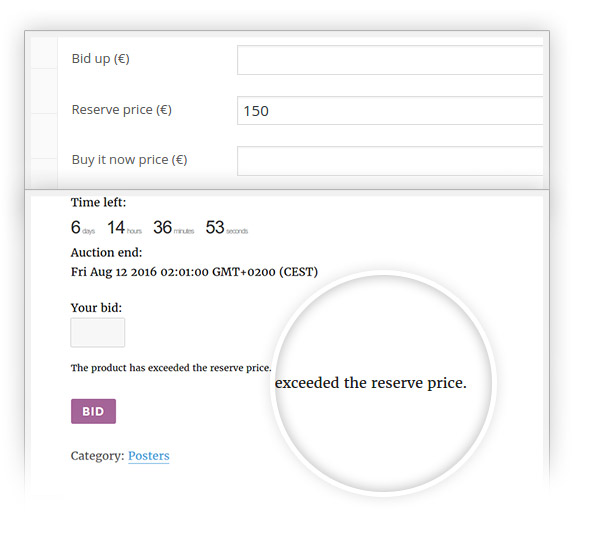Submit with the purple BID button
The height and width of the screenshot is (534, 600).
[x=93, y=411]
